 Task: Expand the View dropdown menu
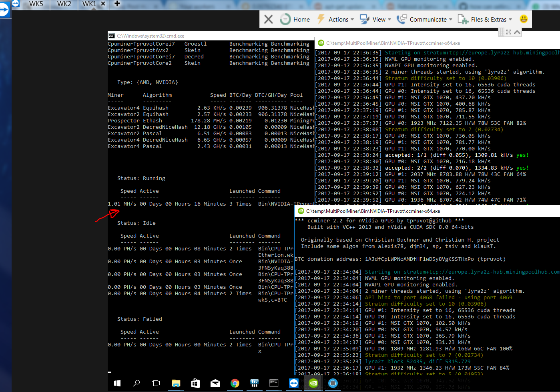pyautogui.click(x=375, y=19)
